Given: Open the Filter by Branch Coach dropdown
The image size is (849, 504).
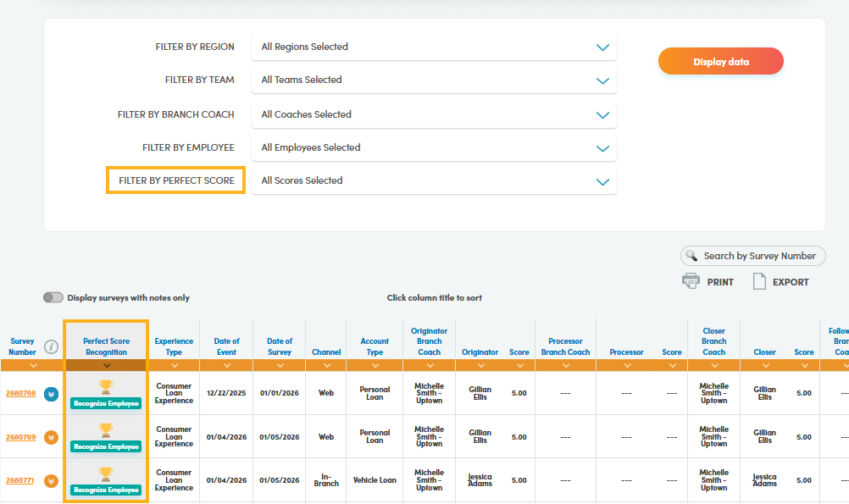Looking at the screenshot, I should pyautogui.click(x=434, y=114).
